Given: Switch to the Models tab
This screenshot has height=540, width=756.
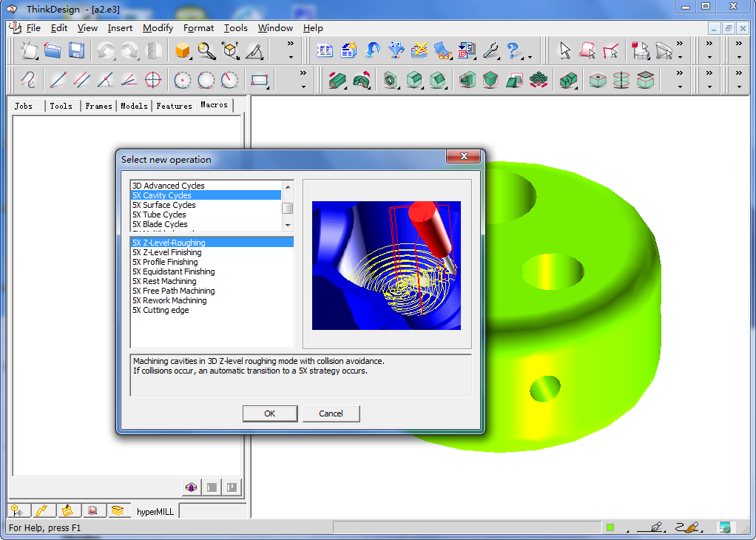Looking at the screenshot, I should 134,106.
